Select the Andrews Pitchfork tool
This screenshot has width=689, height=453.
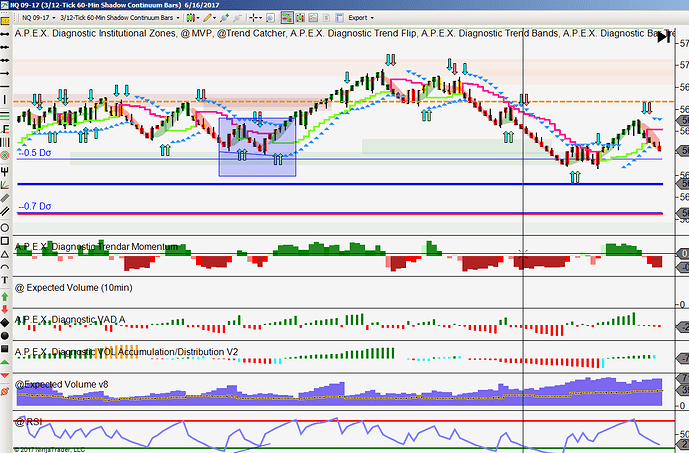pyautogui.click(x=5, y=172)
